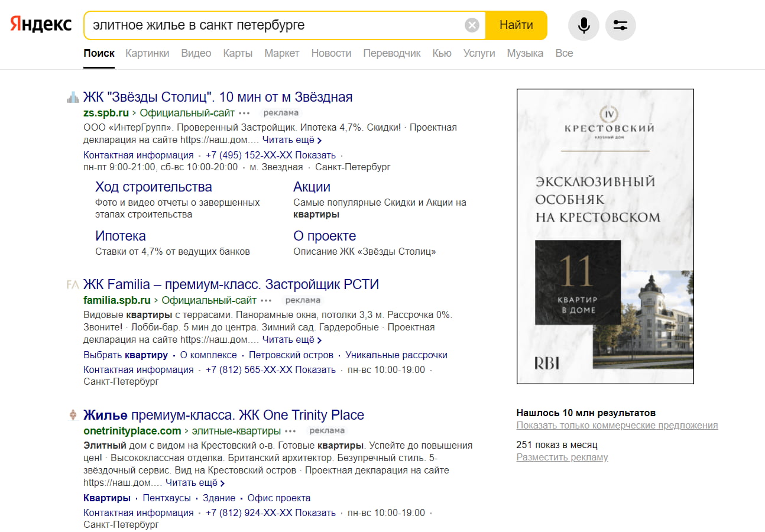Click the One Trinity Place favicon
The image size is (765, 532).
[73, 415]
